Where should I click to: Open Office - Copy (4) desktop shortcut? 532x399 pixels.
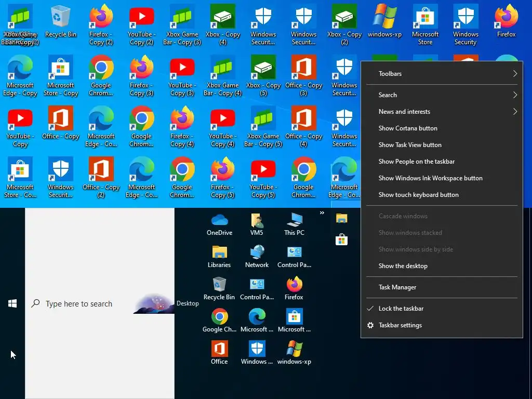pos(303,126)
